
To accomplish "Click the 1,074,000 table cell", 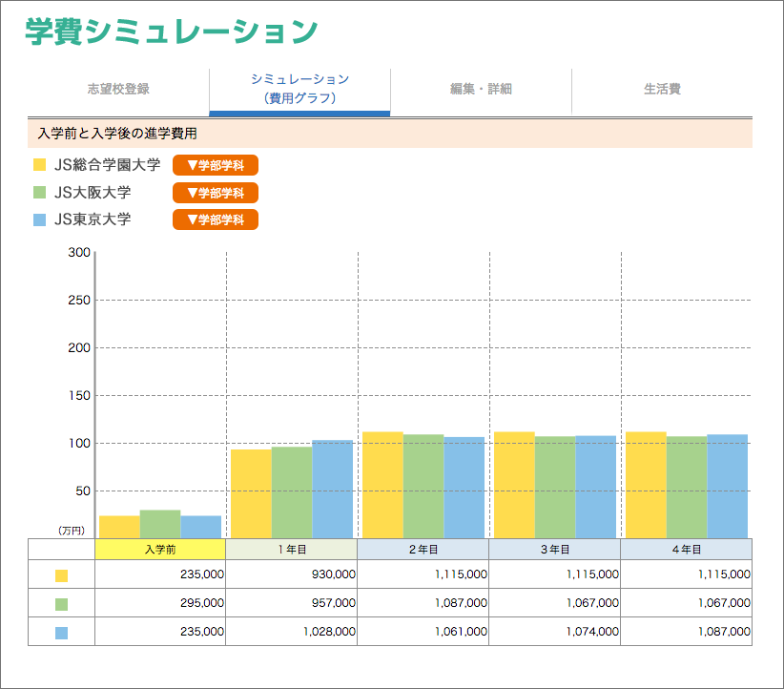I will (x=554, y=631).
